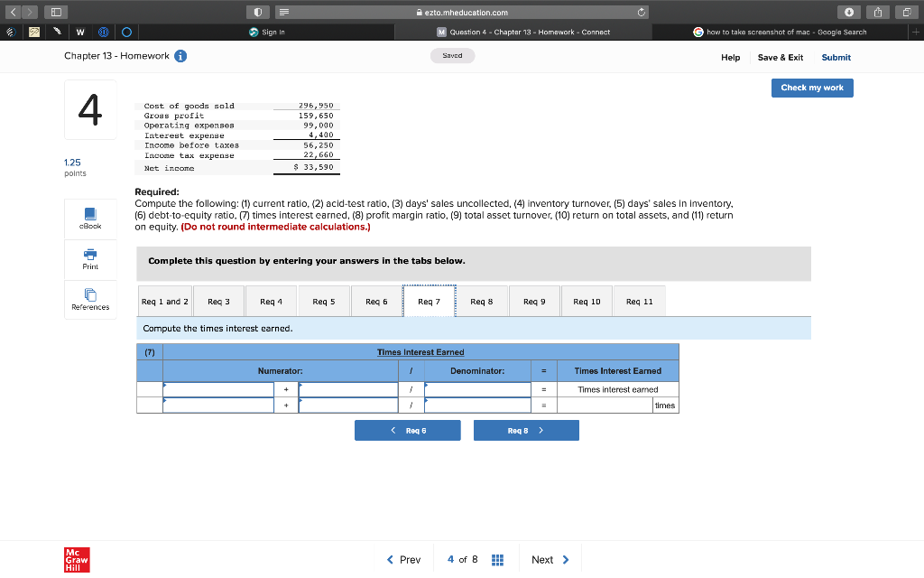Click the numerator input cell for times interest earned
This screenshot has width=924, height=578.
[217, 389]
